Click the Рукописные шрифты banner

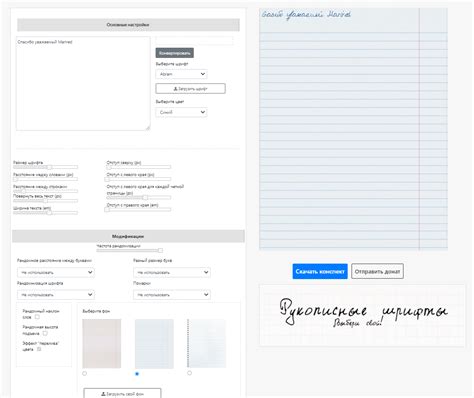click(x=362, y=315)
